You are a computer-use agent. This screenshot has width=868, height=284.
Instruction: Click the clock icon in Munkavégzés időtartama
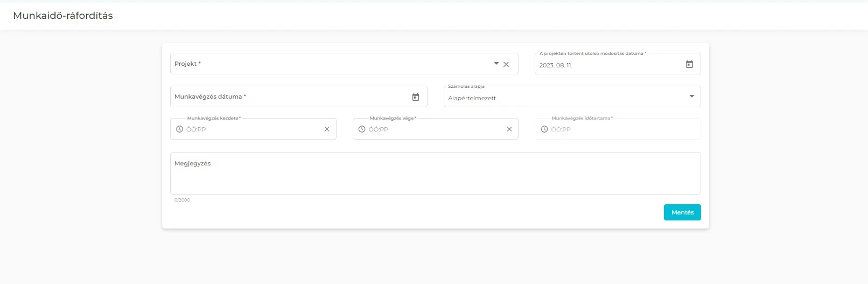click(x=544, y=129)
